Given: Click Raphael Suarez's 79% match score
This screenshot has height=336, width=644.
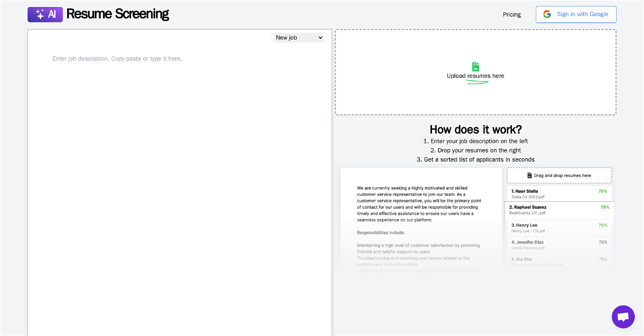Looking at the screenshot, I should coord(605,207).
